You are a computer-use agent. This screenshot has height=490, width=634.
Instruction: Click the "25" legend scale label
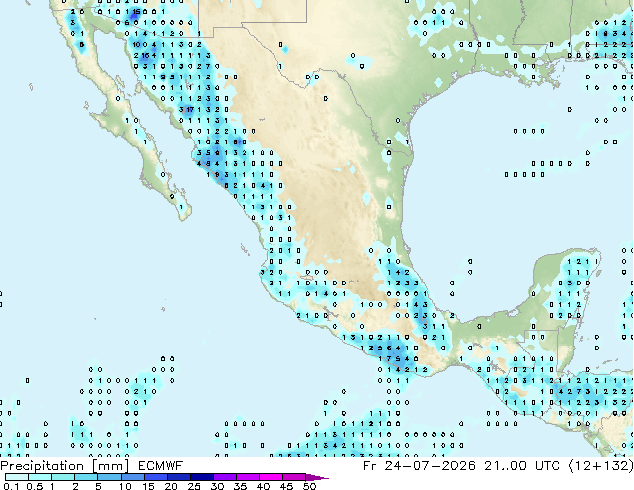(x=194, y=486)
